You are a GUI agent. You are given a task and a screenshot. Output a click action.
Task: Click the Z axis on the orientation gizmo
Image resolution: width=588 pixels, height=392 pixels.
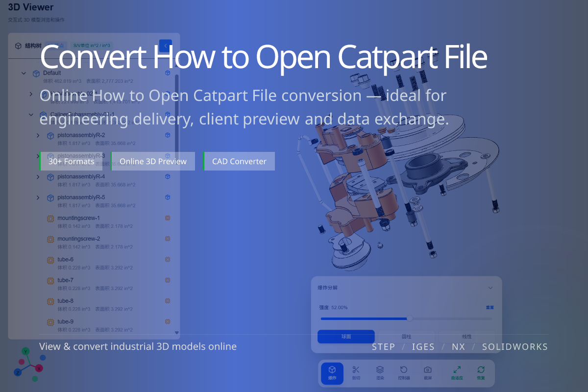(x=18, y=372)
